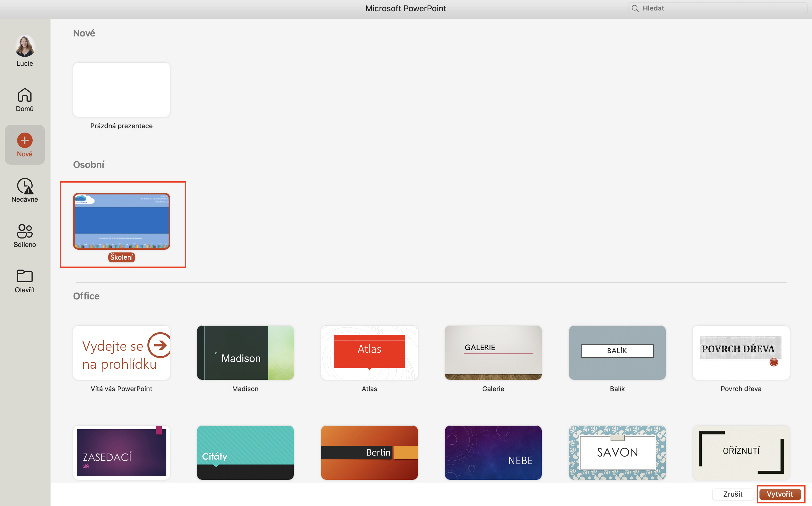812x506 pixels.
Task: Select the Berlín template
Action: 369,452
